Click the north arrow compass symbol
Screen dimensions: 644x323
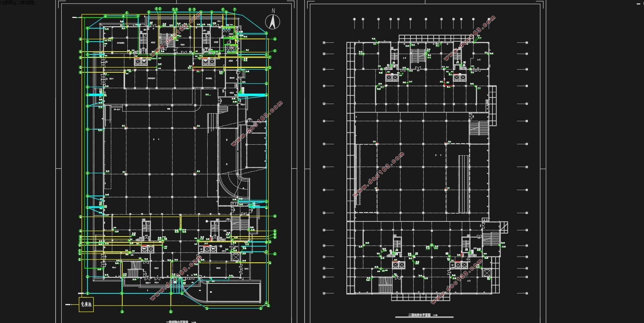pyautogui.click(x=273, y=20)
